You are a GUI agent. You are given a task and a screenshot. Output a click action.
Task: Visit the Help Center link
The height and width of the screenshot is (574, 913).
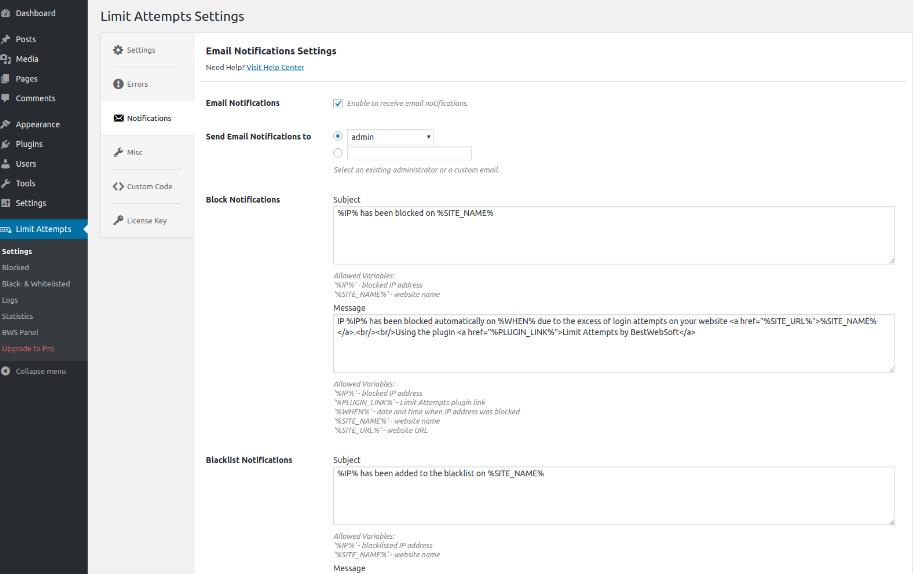pos(275,67)
